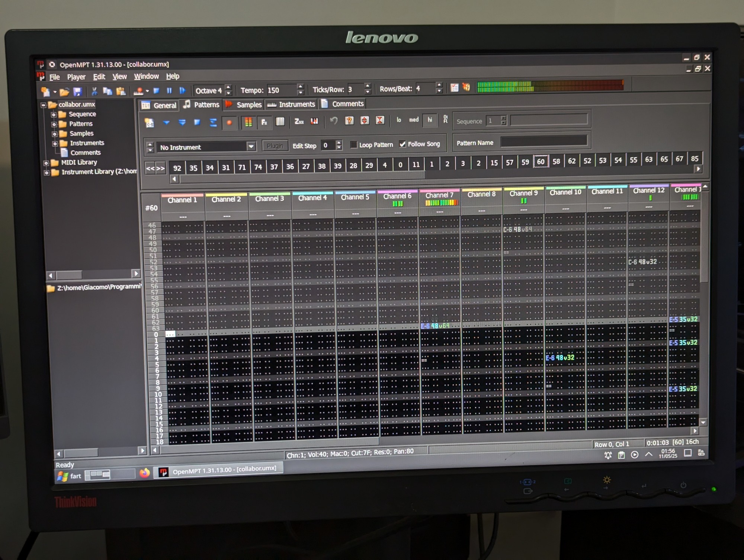Open the No Instrument dropdown
Image resolution: width=744 pixels, height=560 pixels.
tap(251, 147)
